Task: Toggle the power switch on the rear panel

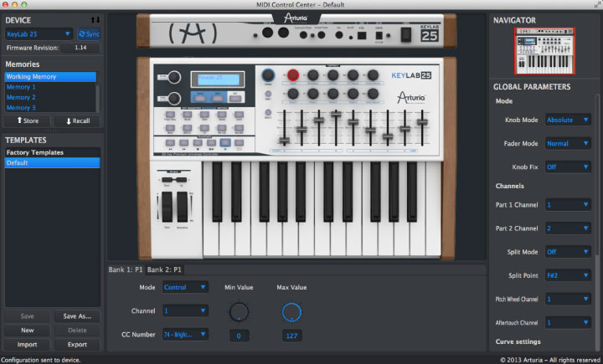Action: click(x=405, y=35)
